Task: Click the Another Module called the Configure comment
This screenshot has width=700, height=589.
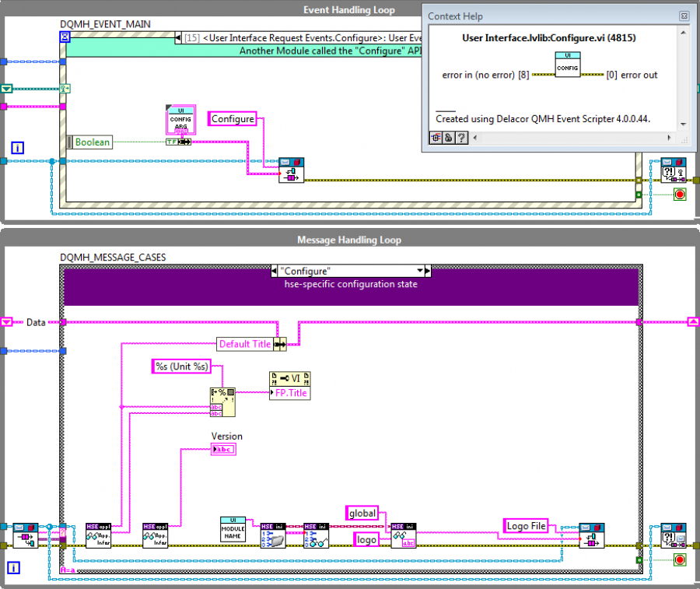Action: 331,51
